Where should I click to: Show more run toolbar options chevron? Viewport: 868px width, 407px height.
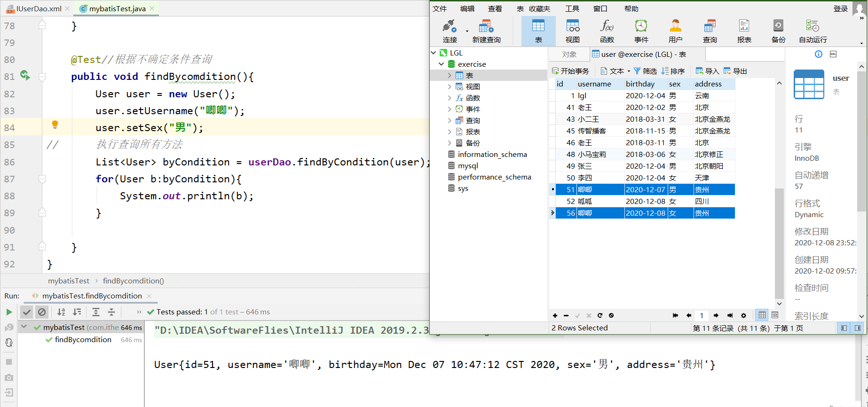(x=139, y=312)
